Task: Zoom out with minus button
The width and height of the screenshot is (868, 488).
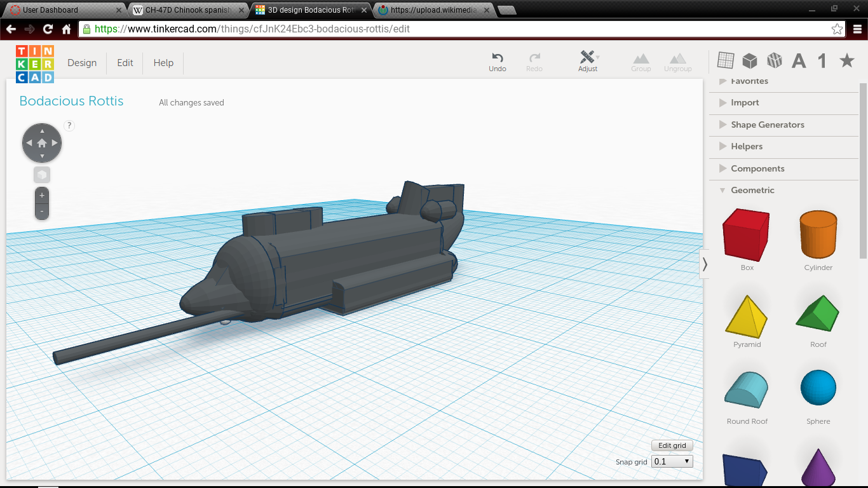Action: coord(42,211)
